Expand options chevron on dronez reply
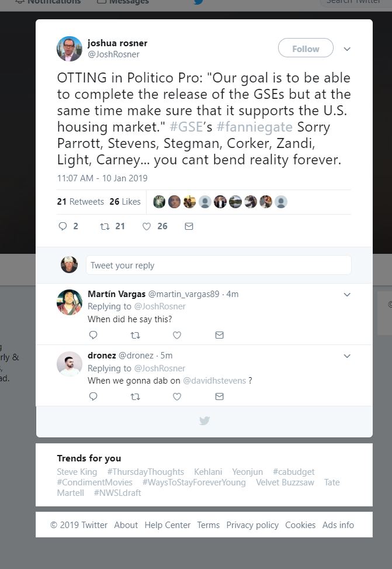Image resolution: width=392 pixels, height=569 pixels. (x=347, y=356)
